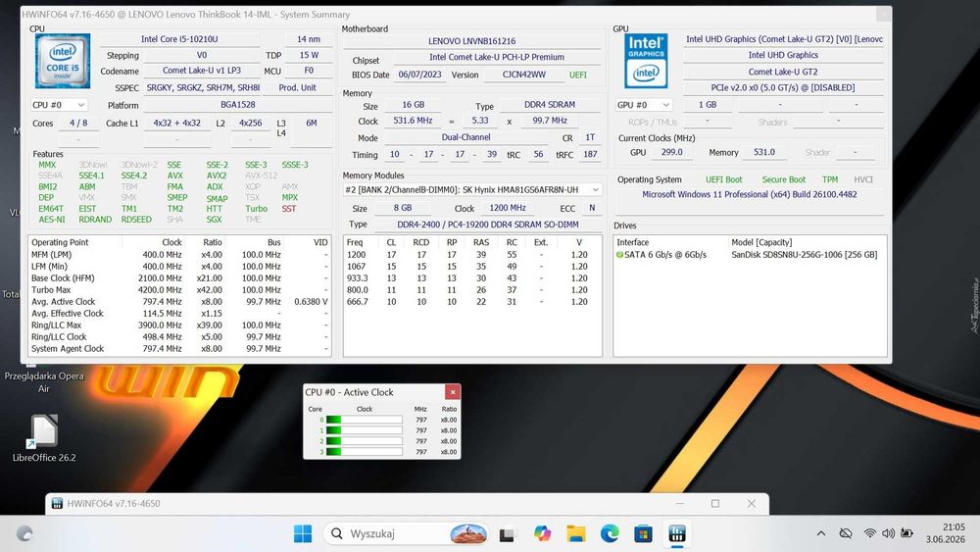Click the Interface column header in Drives
This screenshot has height=552, width=980.
point(632,242)
